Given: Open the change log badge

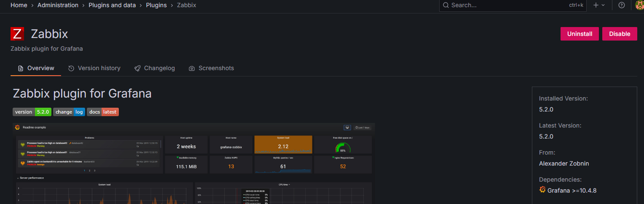Looking at the screenshot, I should click(x=69, y=112).
